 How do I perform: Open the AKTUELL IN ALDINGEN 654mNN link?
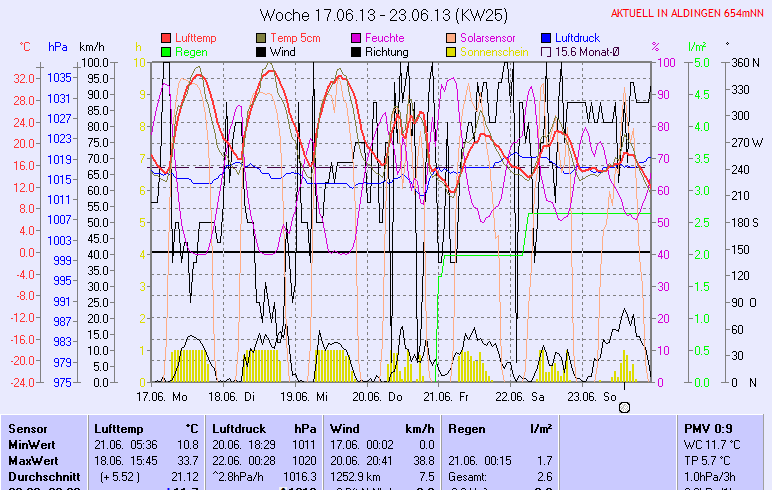tap(688, 14)
